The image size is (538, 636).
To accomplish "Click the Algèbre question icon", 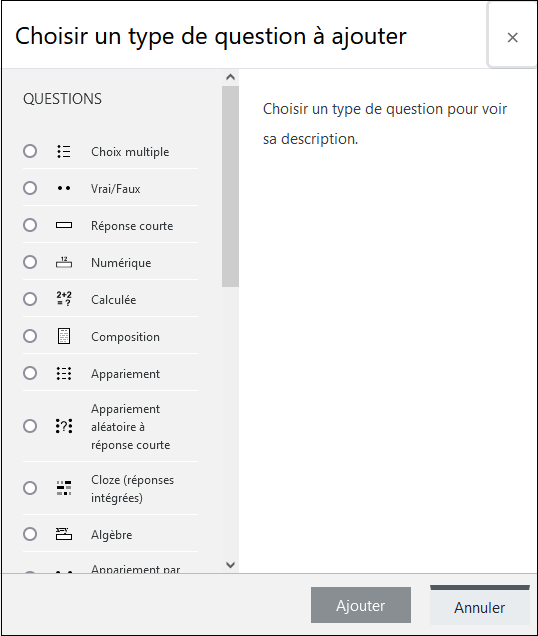I will pyautogui.click(x=64, y=534).
